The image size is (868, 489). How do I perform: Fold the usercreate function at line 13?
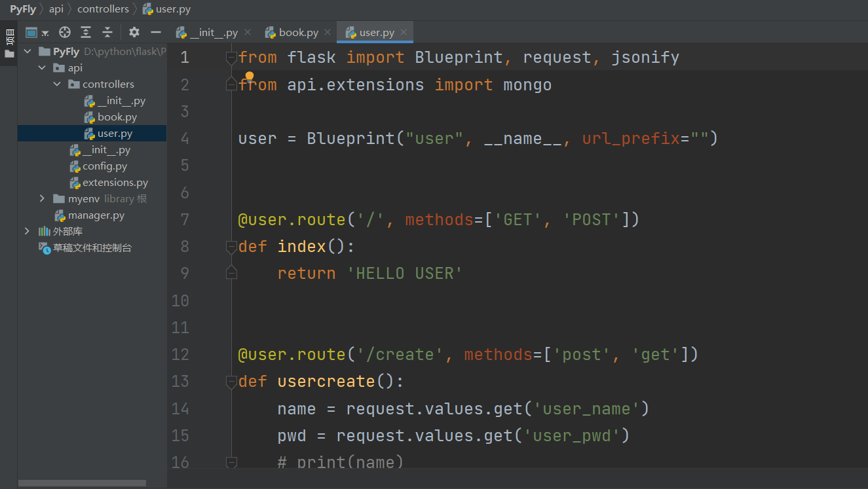click(x=231, y=382)
